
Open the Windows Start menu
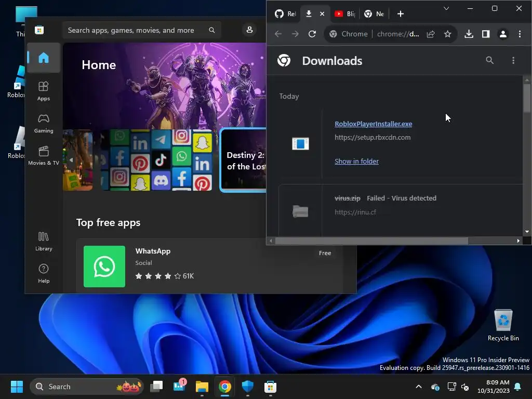click(x=17, y=387)
